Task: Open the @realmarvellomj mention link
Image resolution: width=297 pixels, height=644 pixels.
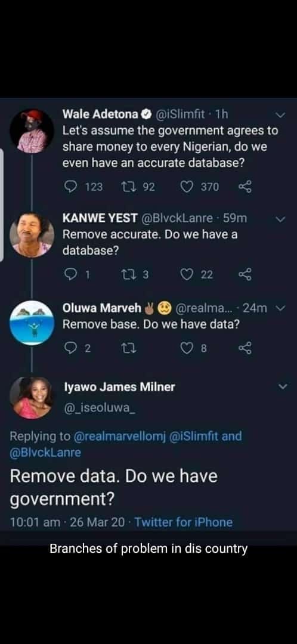Action: point(119,436)
